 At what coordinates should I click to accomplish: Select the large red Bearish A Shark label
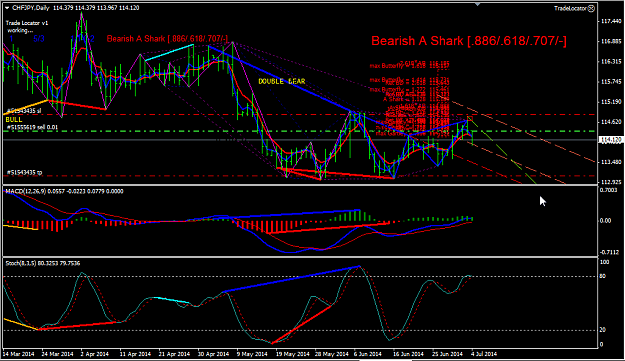[469, 41]
